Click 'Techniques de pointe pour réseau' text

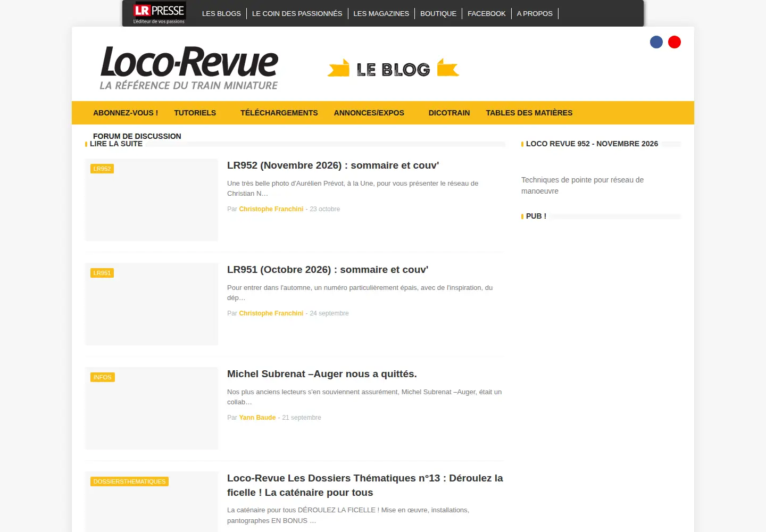click(x=582, y=185)
